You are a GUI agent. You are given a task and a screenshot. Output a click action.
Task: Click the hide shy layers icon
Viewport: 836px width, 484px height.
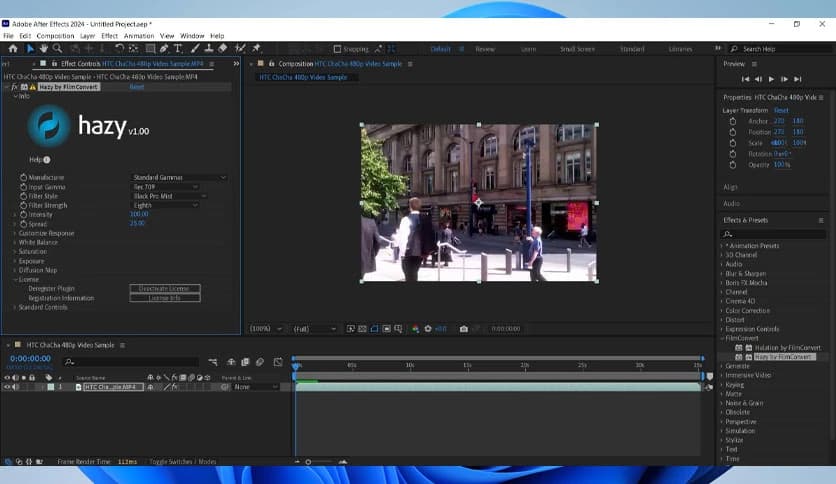(231, 362)
